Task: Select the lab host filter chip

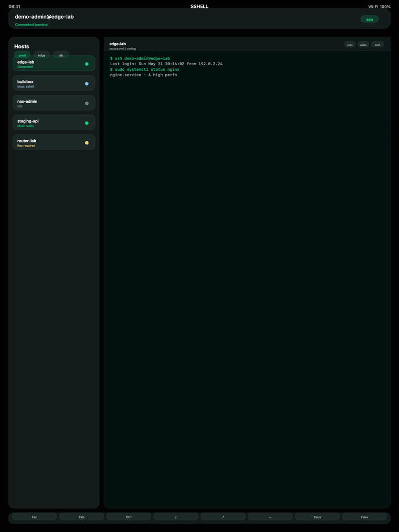Action: 61,55
